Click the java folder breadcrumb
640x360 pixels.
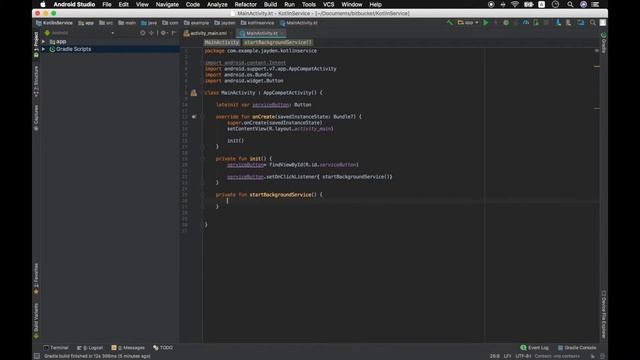pyautogui.click(x=149, y=23)
